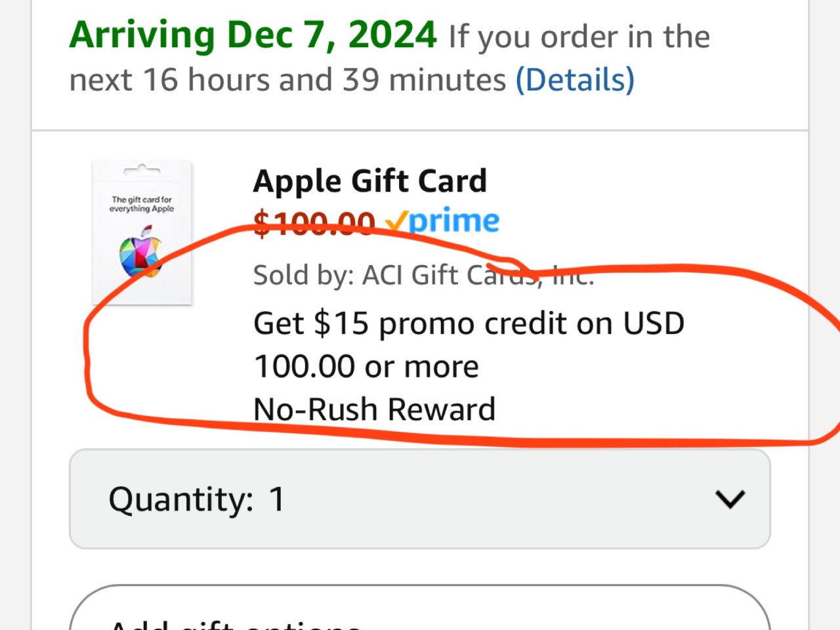840x630 pixels.
Task: Click the 'If you order in the' text
Action: [x=579, y=37]
